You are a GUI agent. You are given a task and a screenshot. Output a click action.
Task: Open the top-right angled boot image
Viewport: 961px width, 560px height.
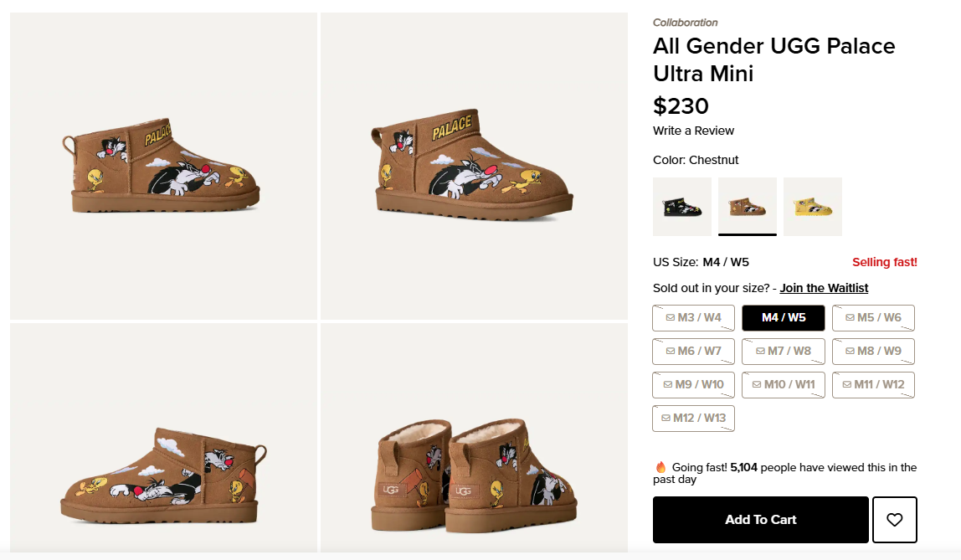click(x=474, y=166)
